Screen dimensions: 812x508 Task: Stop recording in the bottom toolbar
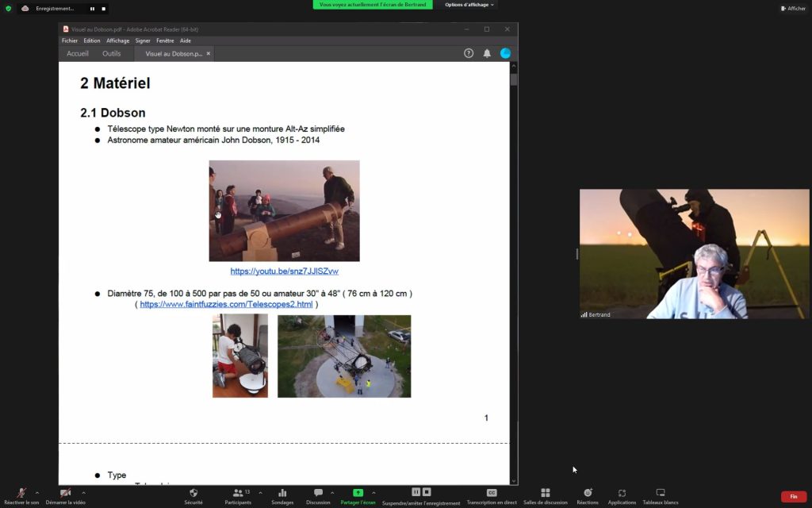[x=427, y=492]
